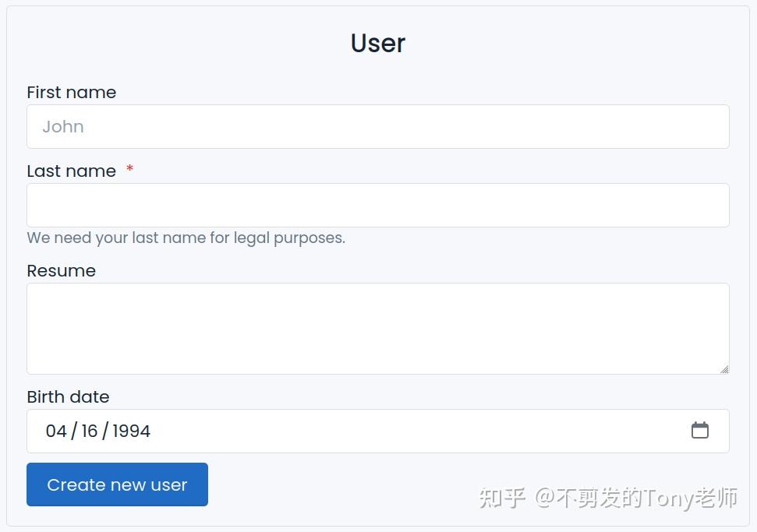
Task: Open the calendar date picker icon
Action: (700, 430)
